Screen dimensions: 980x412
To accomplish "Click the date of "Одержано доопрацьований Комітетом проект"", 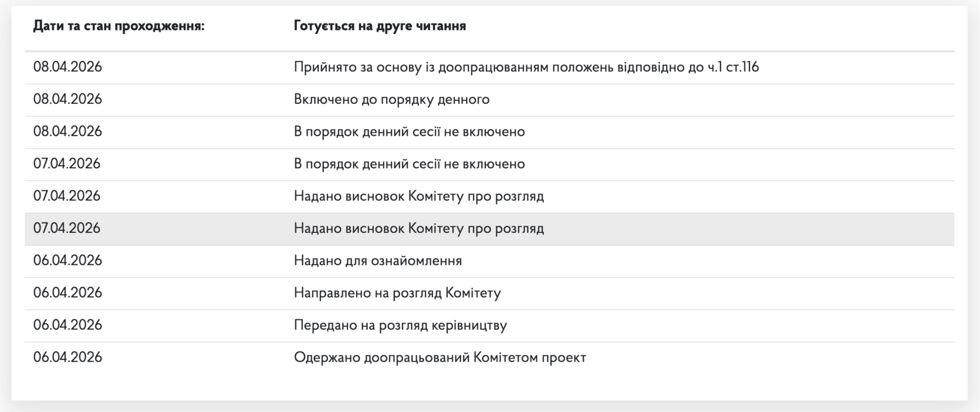I will point(68,357).
